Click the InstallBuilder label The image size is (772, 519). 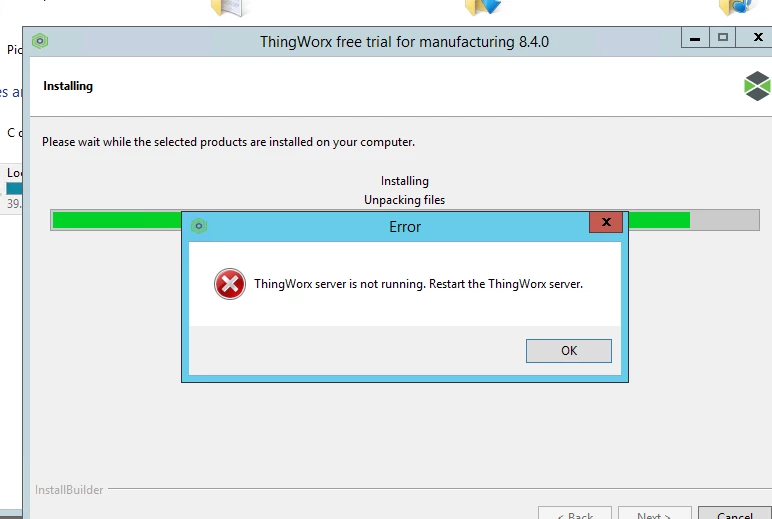point(69,490)
